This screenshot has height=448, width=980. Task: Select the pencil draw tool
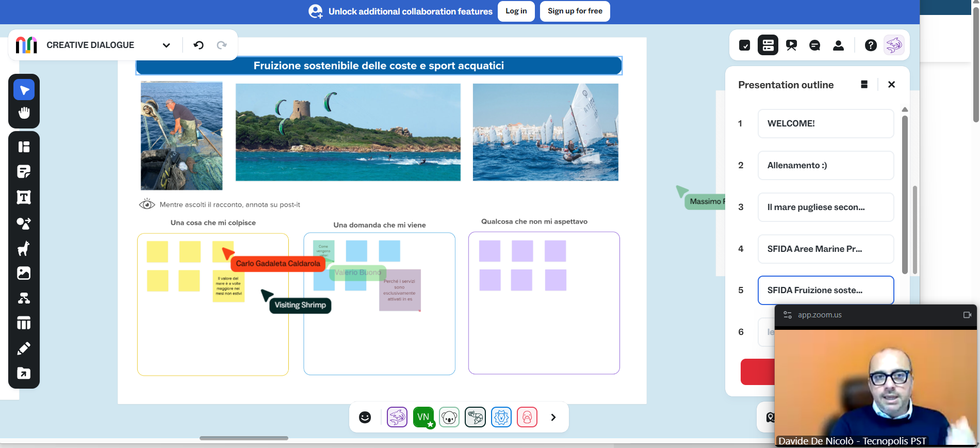(x=24, y=348)
